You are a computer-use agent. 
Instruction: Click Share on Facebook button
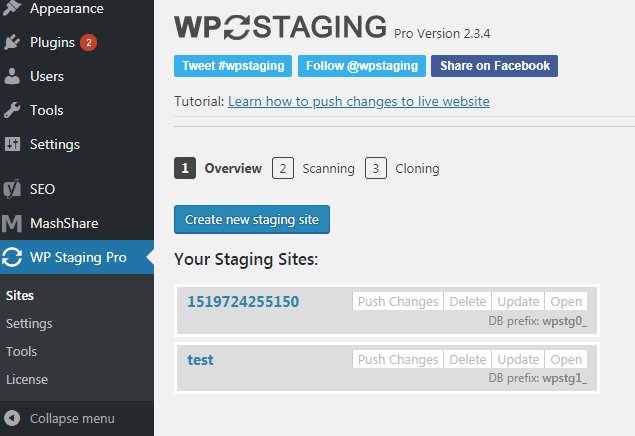494,66
